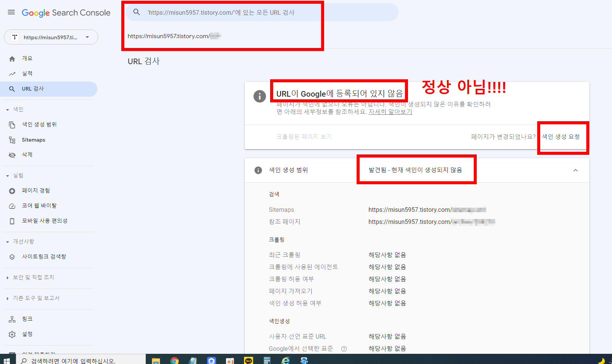This screenshot has height=364, width=612.
Task: Click the inspected URL suggestion below search
Action: [x=174, y=36]
